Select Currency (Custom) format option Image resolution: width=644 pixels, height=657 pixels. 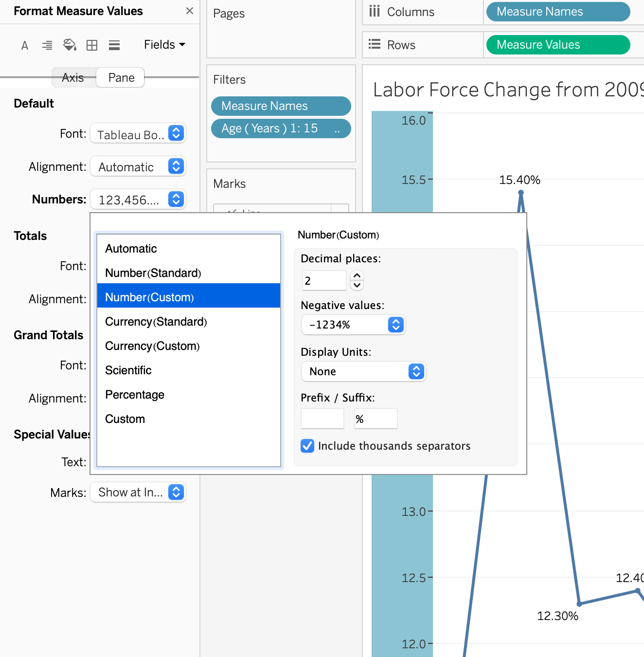152,346
